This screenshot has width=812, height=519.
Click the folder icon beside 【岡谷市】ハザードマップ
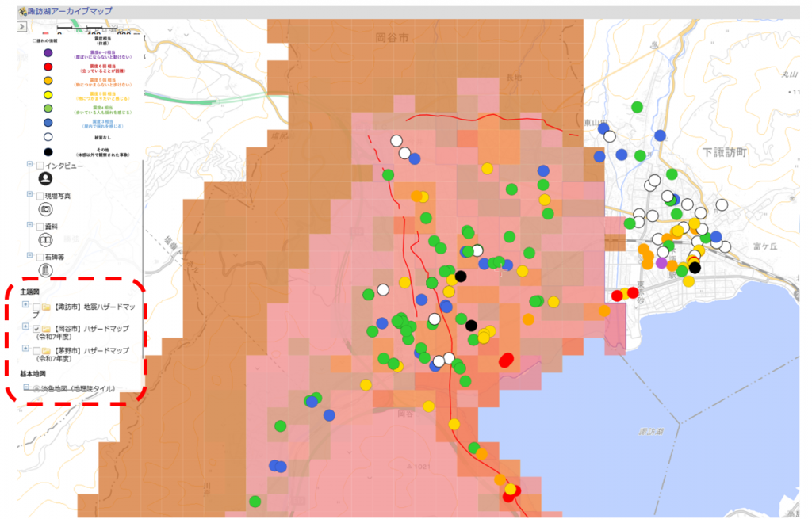47,329
